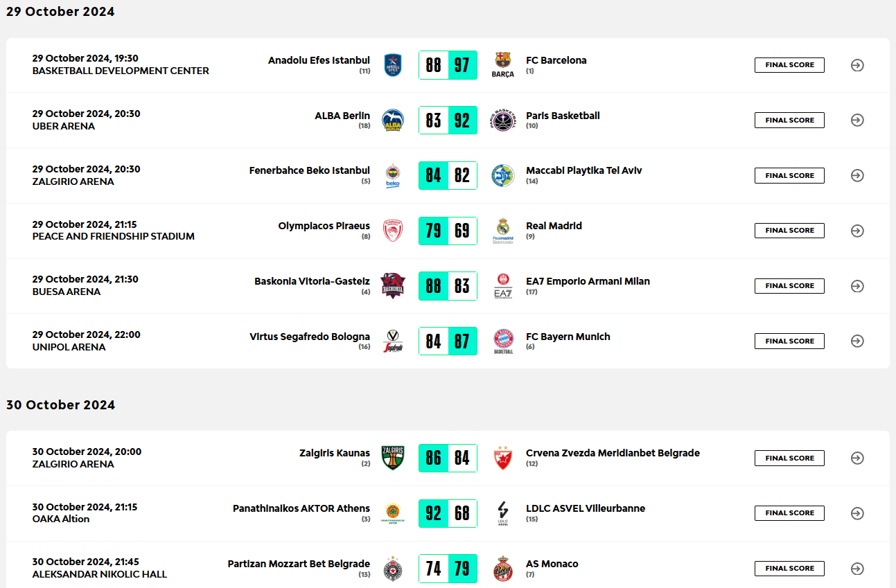Click the FC Bayern Munich logo
Image resolution: width=896 pixels, height=588 pixels.
(x=503, y=341)
